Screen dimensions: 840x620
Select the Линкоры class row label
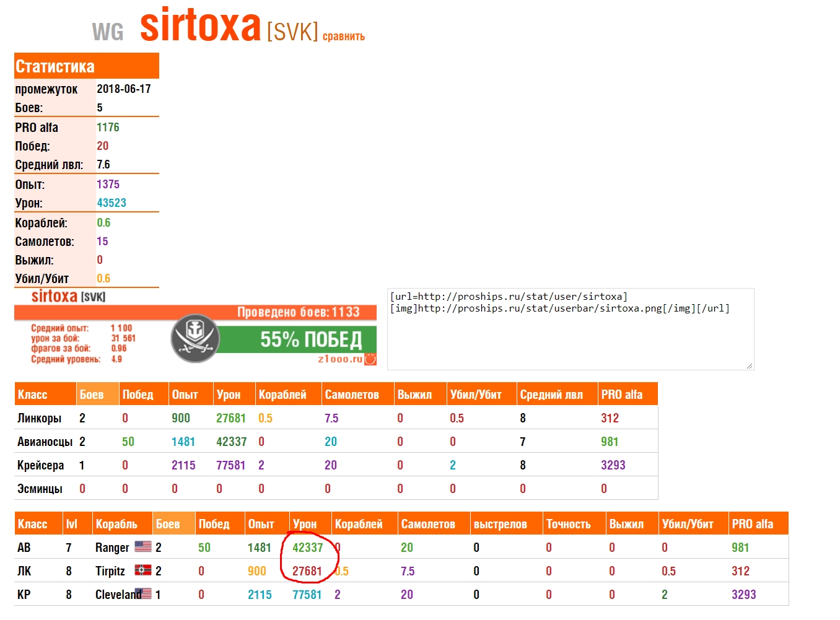(x=40, y=418)
